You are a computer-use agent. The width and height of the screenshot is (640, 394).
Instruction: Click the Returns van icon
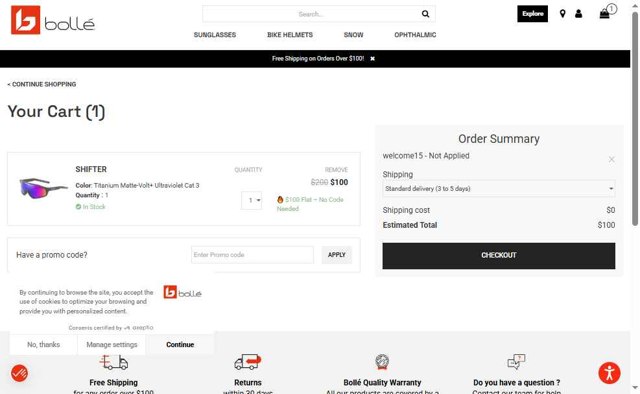[x=248, y=362]
